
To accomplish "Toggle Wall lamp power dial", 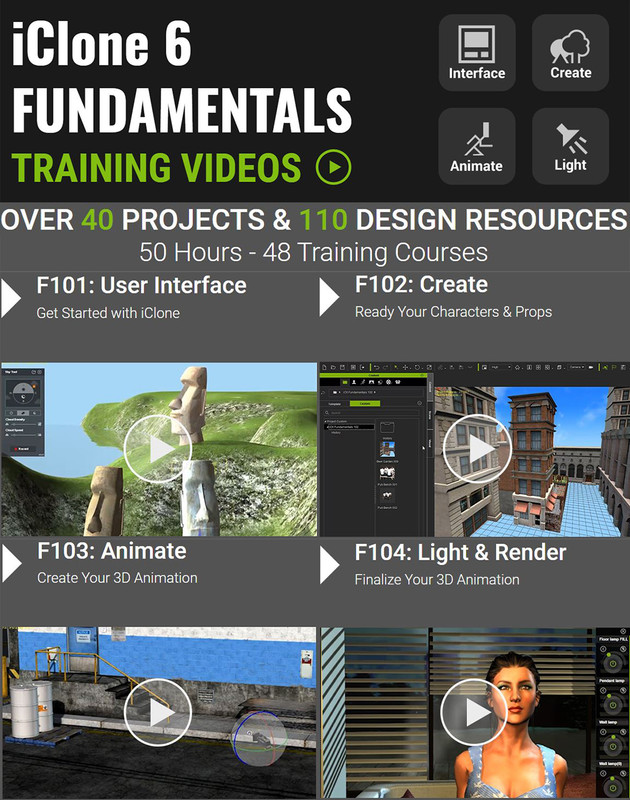I will (613, 746).
